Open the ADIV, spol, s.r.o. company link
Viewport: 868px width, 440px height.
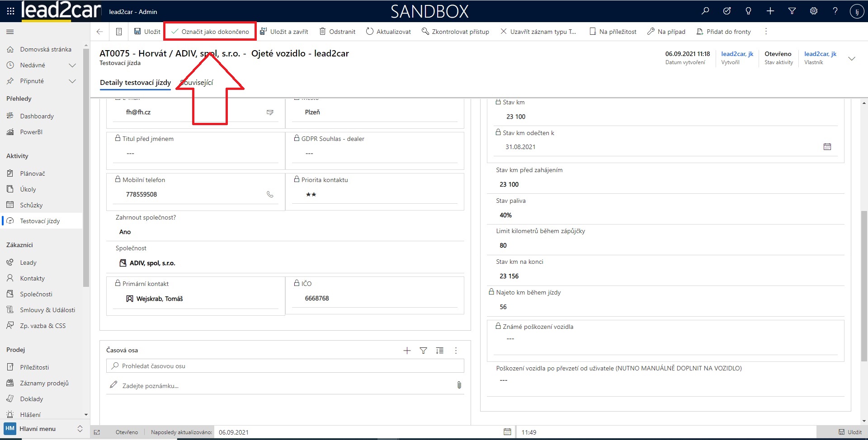click(x=152, y=263)
